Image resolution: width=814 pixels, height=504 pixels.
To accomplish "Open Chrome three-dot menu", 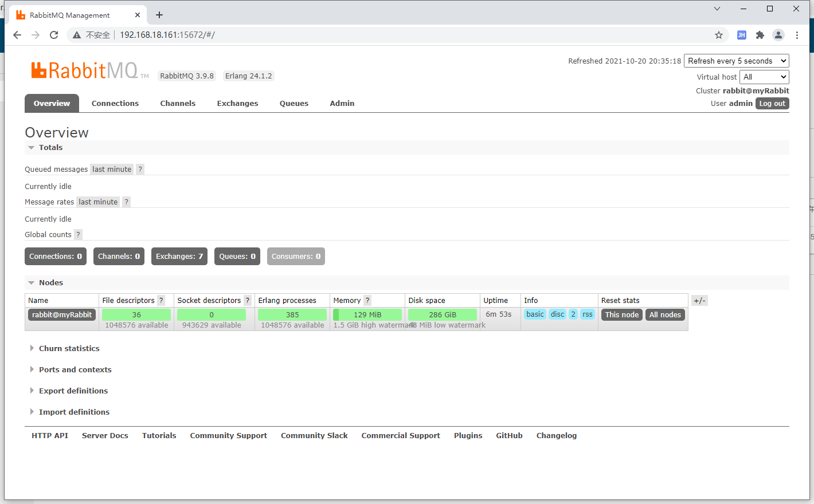I will coord(797,35).
